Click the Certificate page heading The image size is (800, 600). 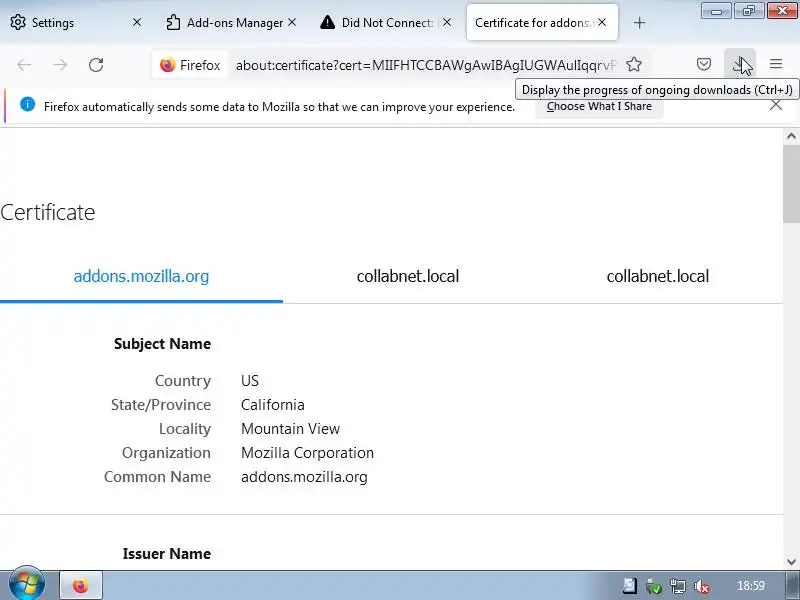47,213
